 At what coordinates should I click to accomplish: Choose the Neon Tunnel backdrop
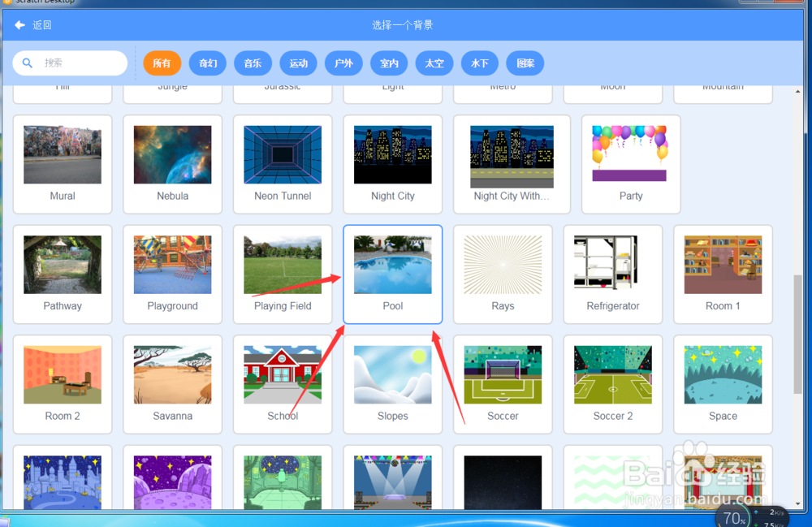(283, 164)
